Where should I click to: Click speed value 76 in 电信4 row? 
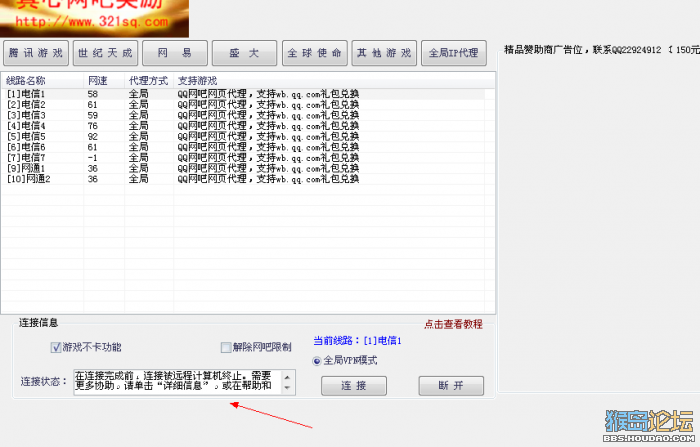pos(92,126)
